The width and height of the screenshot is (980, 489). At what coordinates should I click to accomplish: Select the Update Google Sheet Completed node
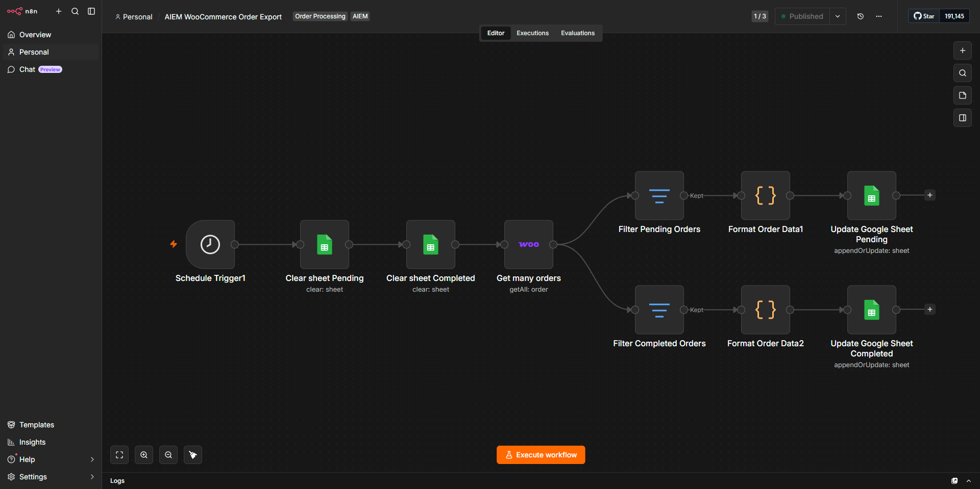click(872, 310)
